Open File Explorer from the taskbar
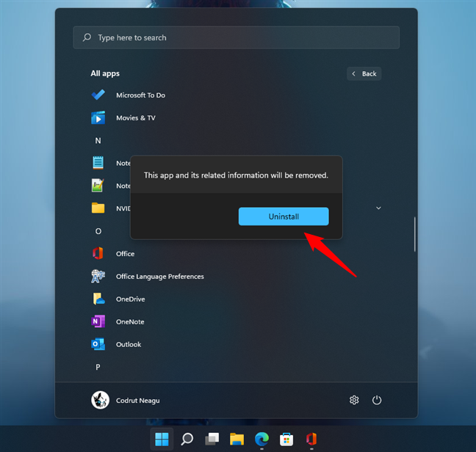The height and width of the screenshot is (452, 476). click(x=237, y=439)
